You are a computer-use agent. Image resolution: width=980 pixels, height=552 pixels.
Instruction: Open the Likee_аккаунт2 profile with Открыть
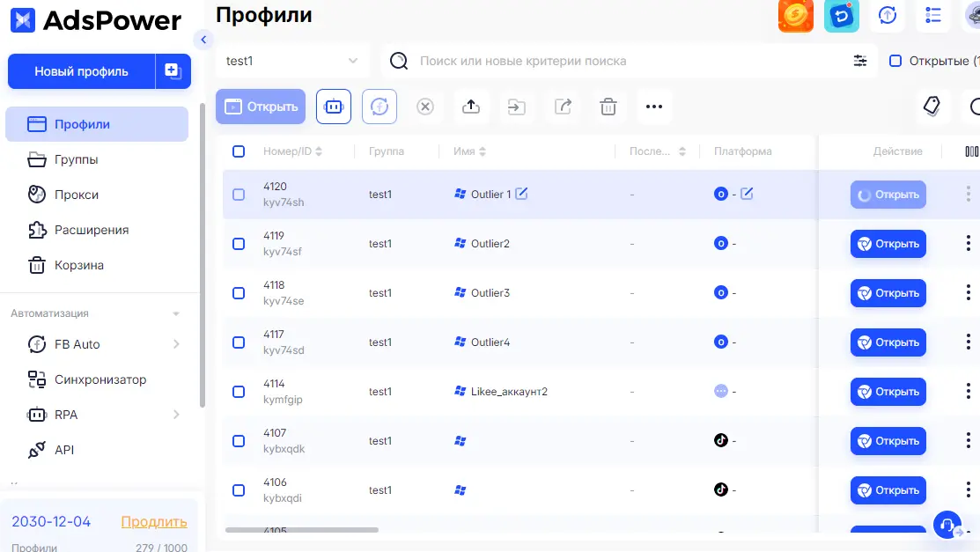[888, 392]
